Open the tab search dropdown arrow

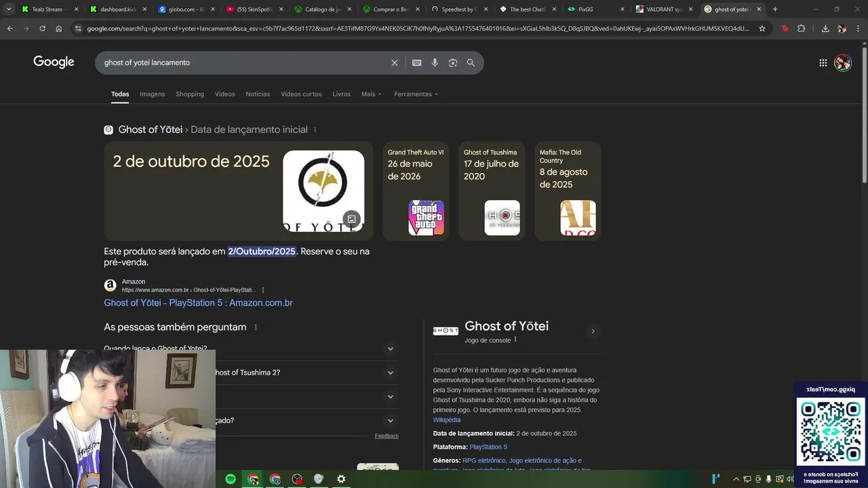(x=9, y=9)
